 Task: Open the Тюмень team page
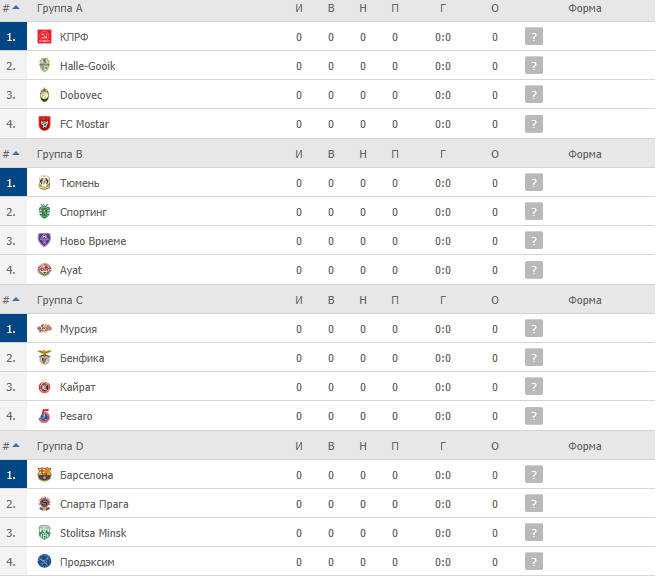(x=79, y=183)
